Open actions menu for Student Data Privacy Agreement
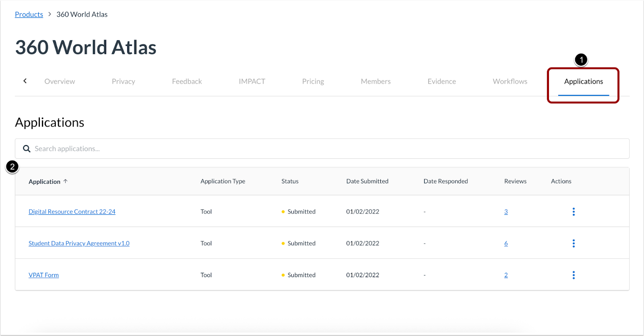This screenshot has height=336, width=644. tap(574, 243)
